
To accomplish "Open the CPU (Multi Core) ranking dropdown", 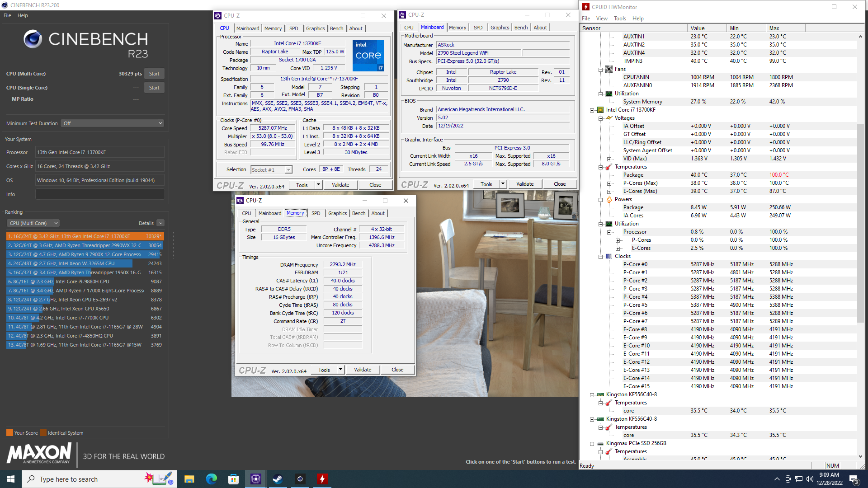I will 33,223.
